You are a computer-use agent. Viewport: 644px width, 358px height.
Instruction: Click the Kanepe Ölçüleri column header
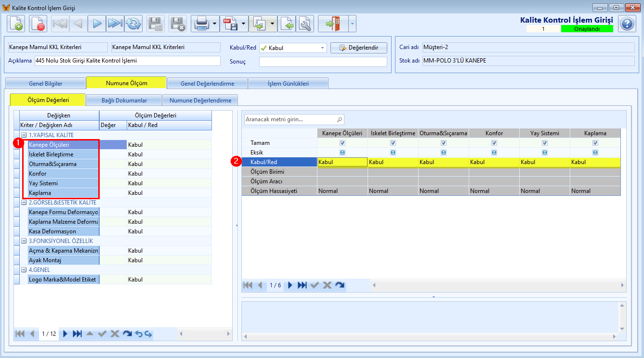coord(342,133)
